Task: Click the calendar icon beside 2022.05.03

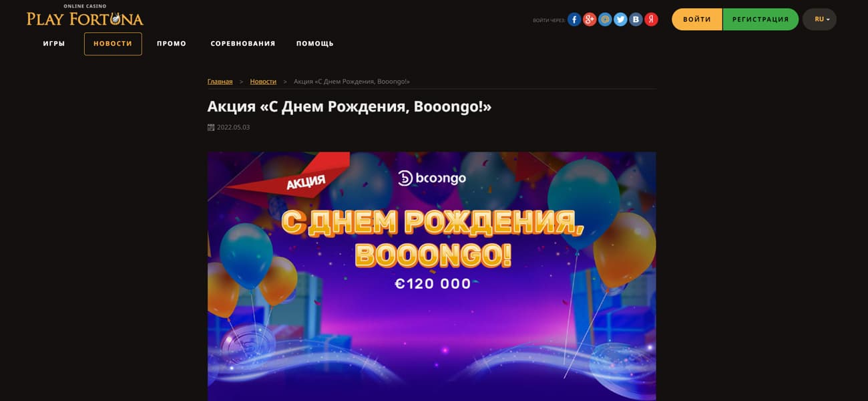Action: tap(211, 127)
